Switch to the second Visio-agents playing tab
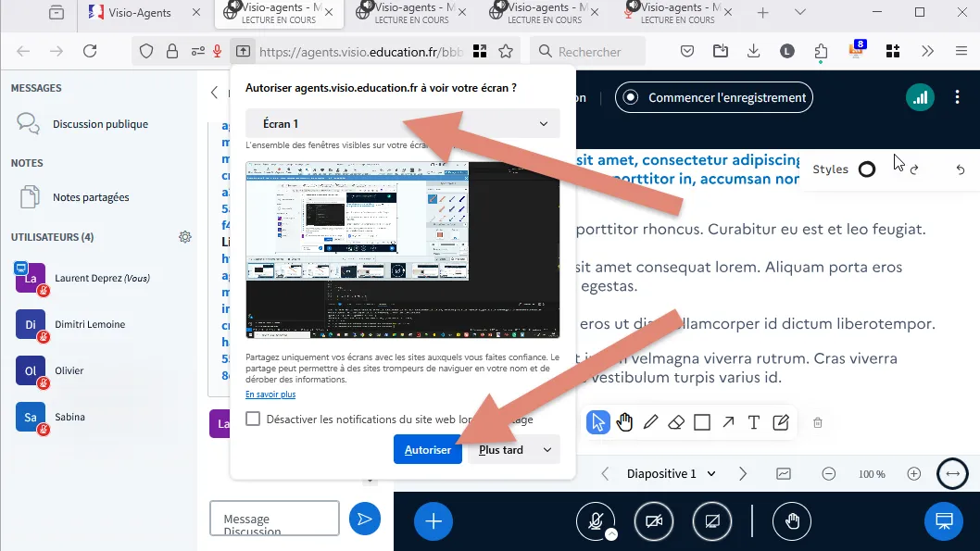This screenshot has width=980, height=551. pyautogui.click(x=411, y=12)
